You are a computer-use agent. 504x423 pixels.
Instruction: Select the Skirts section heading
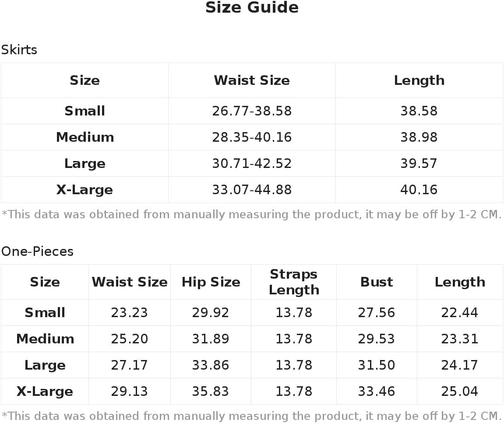19,50
